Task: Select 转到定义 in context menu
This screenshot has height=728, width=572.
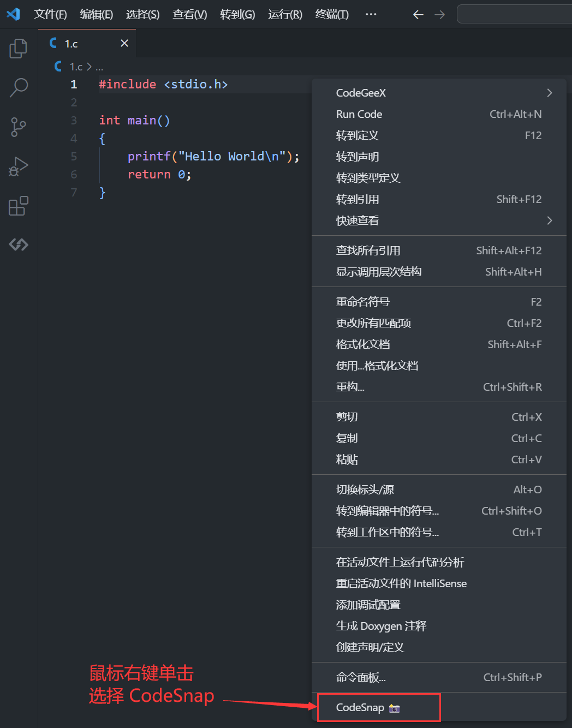Action: (439, 135)
